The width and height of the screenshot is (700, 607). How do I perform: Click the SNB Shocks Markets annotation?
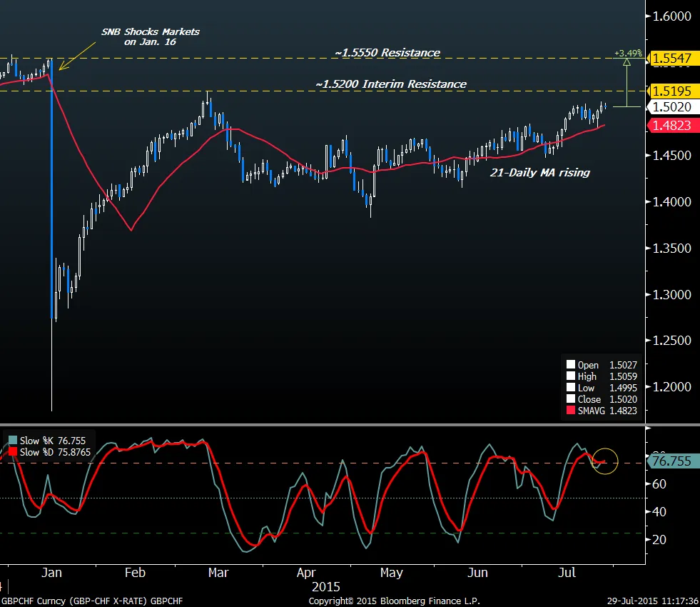[x=151, y=36]
